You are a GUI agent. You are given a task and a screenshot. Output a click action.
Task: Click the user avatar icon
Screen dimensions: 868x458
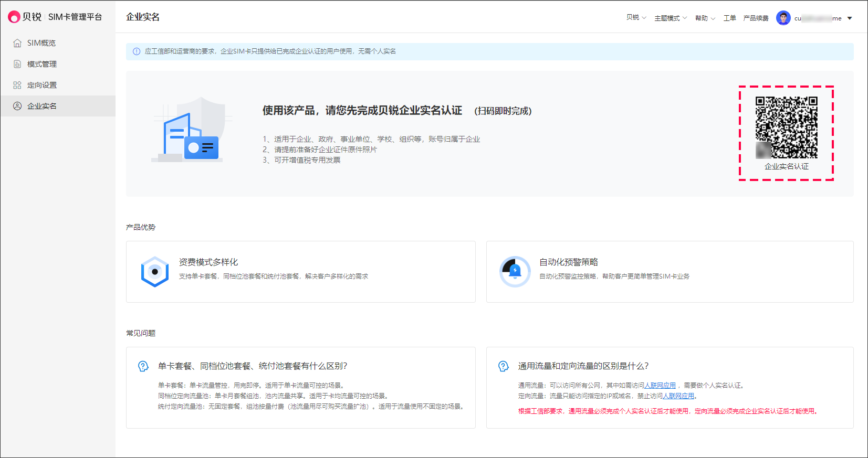pyautogui.click(x=783, y=18)
